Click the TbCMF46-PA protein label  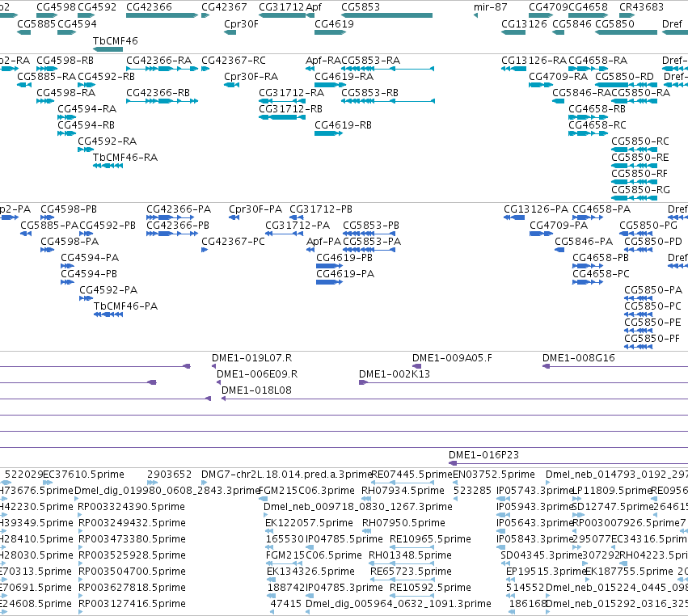pyautogui.click(x=125, y=306)
